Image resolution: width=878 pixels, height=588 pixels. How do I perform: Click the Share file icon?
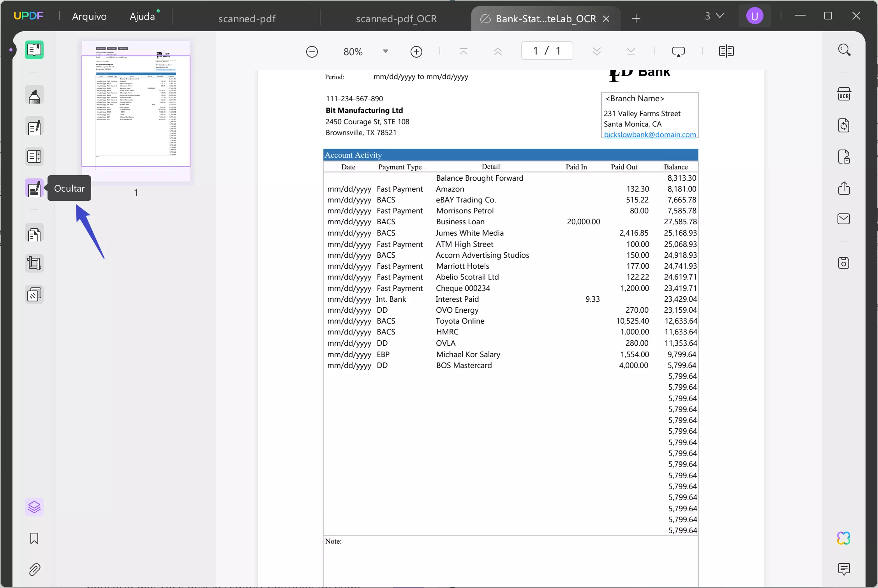point(844,188)
